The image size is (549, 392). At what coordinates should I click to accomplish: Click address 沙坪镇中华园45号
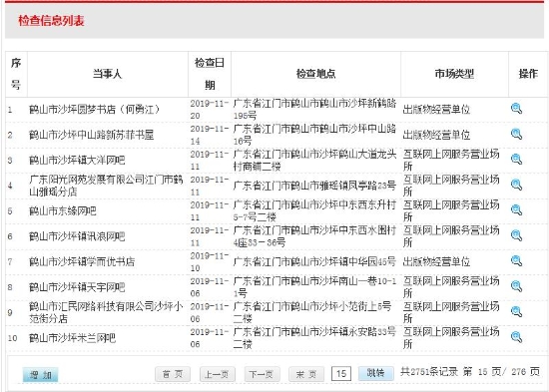click(x=314, y=261)
